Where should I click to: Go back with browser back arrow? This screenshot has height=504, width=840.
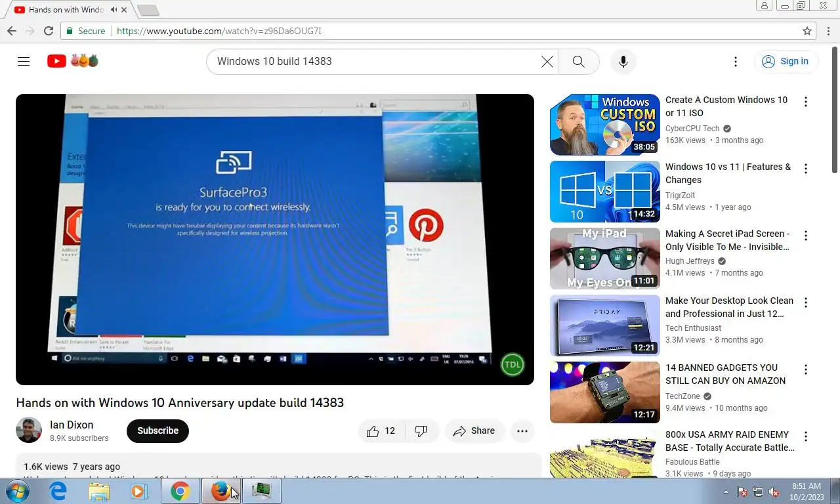tap(12, 31)
